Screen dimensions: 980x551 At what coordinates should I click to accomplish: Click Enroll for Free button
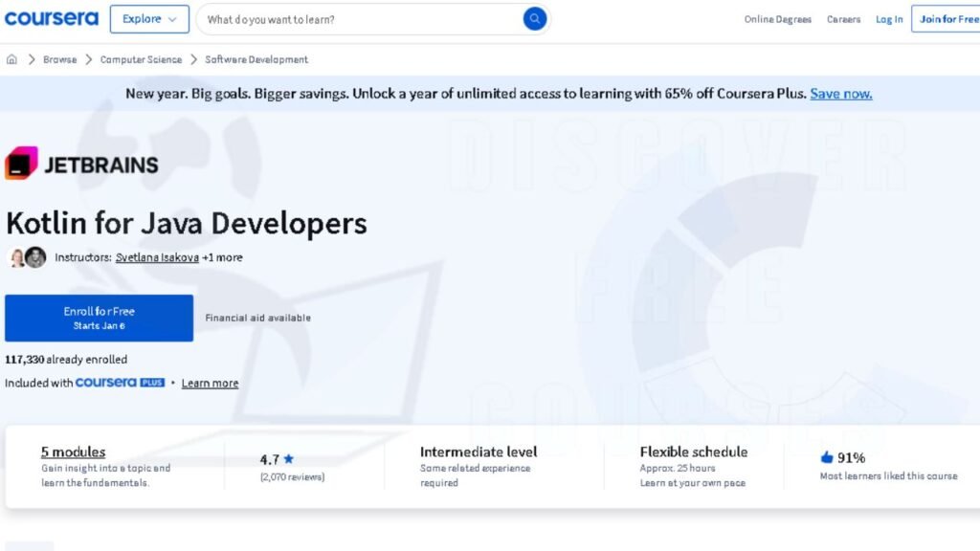(99, 318)
